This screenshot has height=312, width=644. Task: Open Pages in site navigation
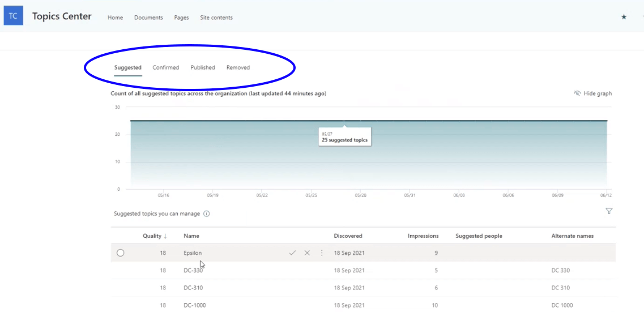click(x=182, y=18)
